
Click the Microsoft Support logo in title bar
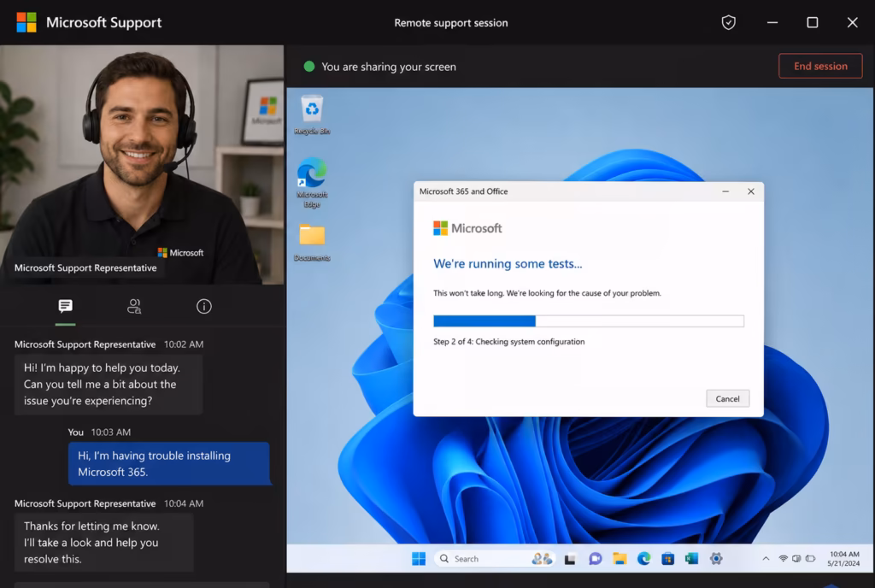[x=26, y=22]
